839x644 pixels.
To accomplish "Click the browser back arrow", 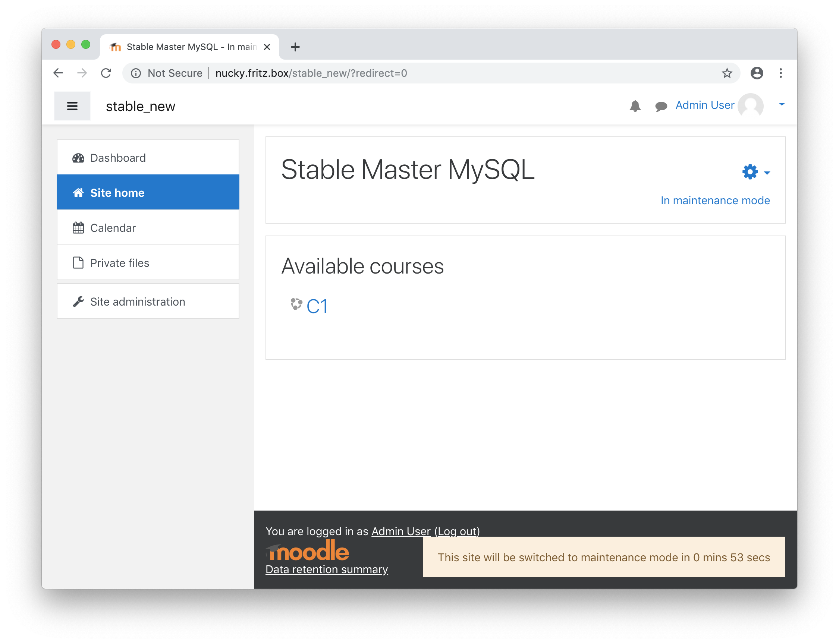I will pyautogui.click(x=58, y=73).
